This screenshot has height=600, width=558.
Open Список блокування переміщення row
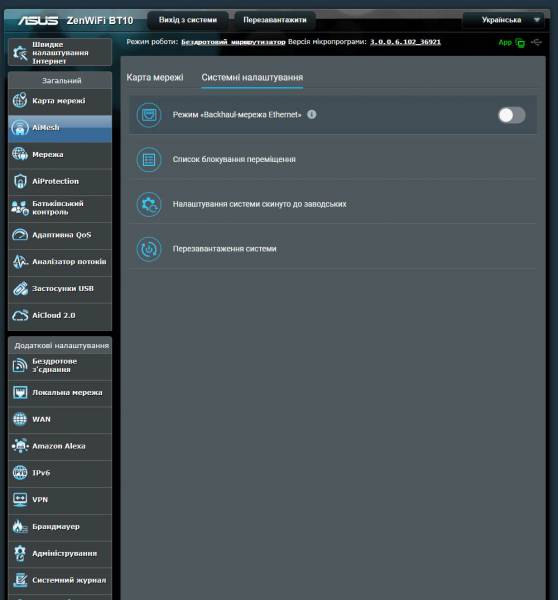[x=332, y=160]
